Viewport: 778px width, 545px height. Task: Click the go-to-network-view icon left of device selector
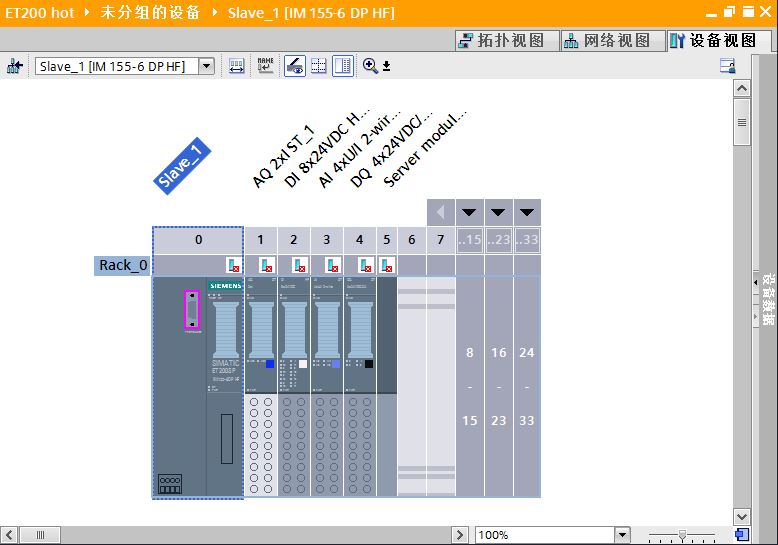tap(15, 66)
